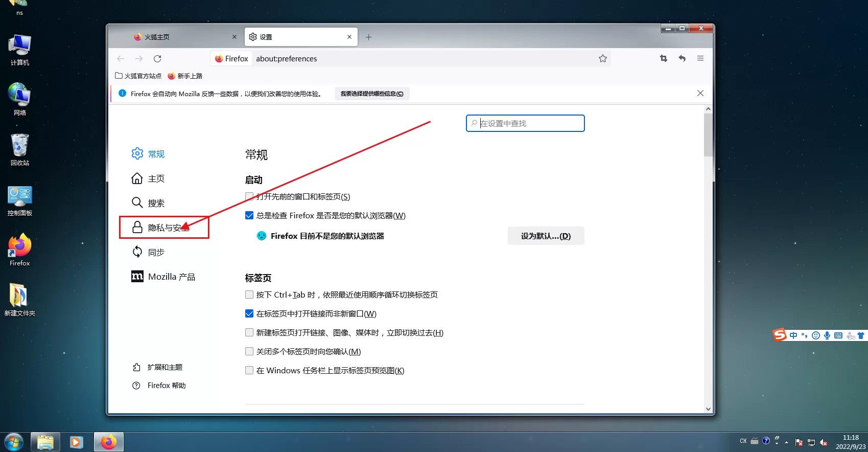Uncheck 在标签页中打开链接而非新窗口
Screen dimensions: 868x452
(249, 313)
